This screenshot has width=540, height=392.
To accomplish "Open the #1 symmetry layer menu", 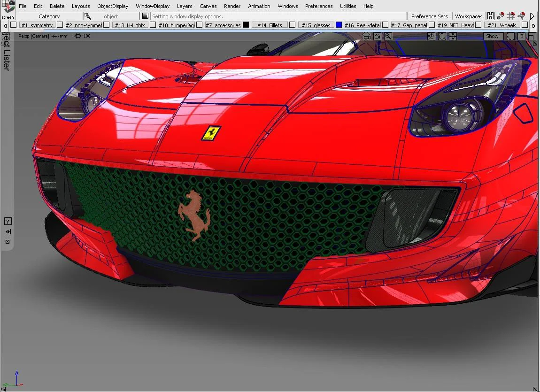I will pos(37,25).
